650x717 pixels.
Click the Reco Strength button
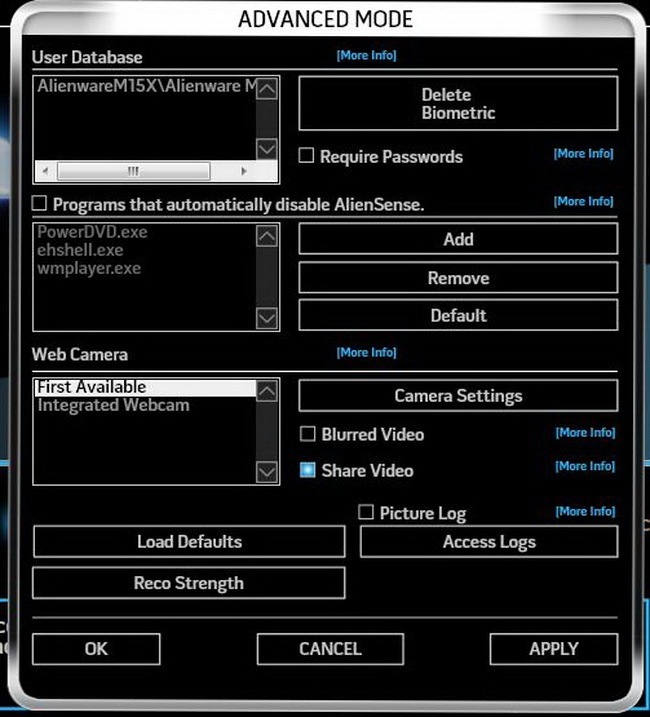pos(188,583)
